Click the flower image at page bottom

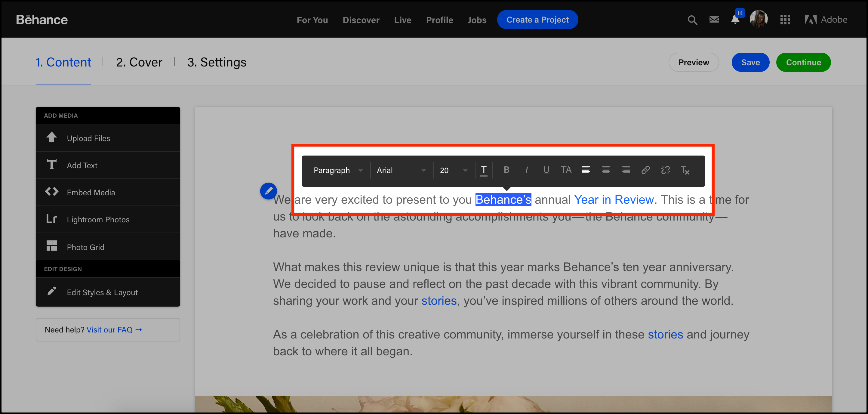tap(513, 404)
